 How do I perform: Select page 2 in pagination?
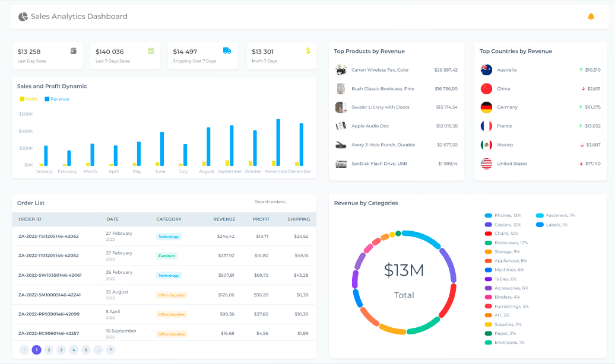[x=49, y=350]
